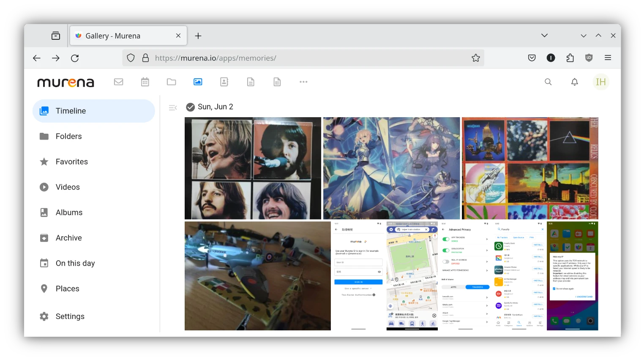644x360 pixels.
Task: Collapse the sidebar navigation toggle
Action: [172, 108]
